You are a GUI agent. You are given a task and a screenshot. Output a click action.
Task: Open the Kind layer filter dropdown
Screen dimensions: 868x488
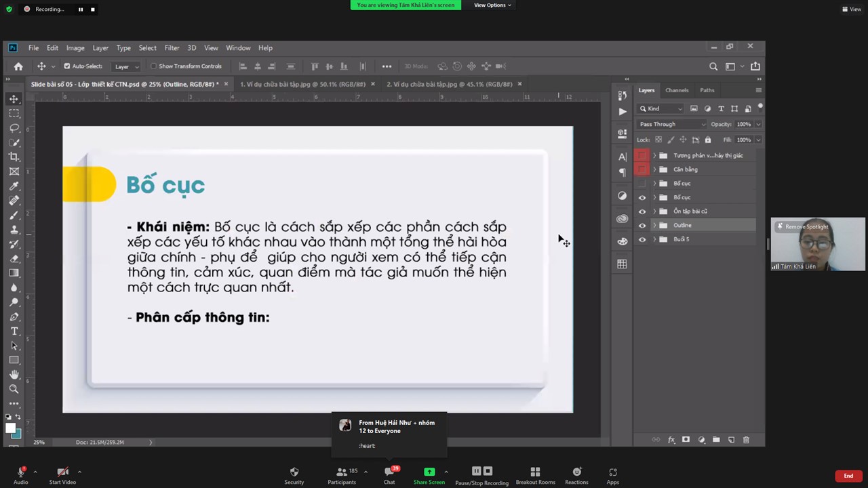tap(661, 108)
